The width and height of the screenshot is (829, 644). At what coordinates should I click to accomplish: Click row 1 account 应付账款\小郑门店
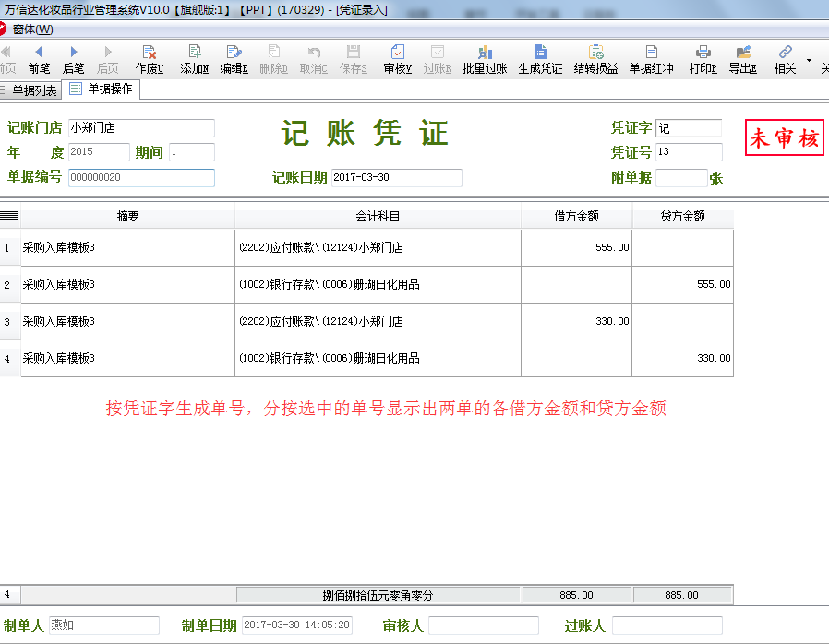(x=378, y=248)
